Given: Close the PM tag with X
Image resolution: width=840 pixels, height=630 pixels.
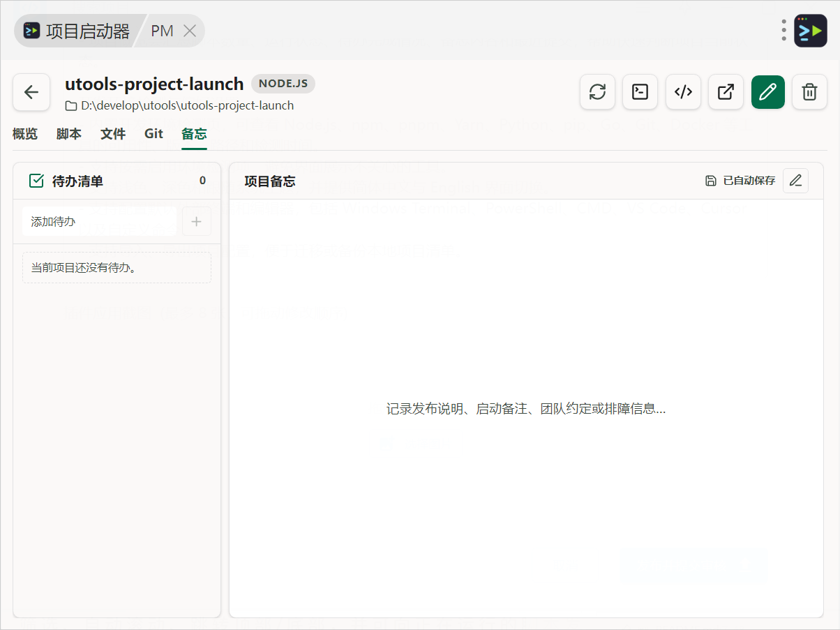Looking at the screenshot, I should (189, 31).
